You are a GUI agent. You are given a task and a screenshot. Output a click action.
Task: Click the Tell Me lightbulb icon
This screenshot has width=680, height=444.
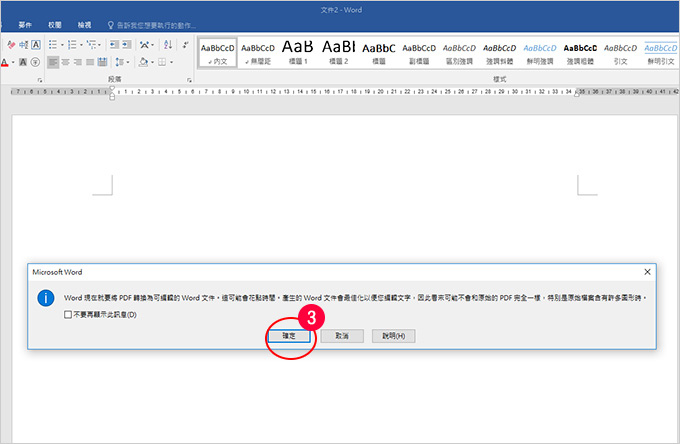coord(111,25)
